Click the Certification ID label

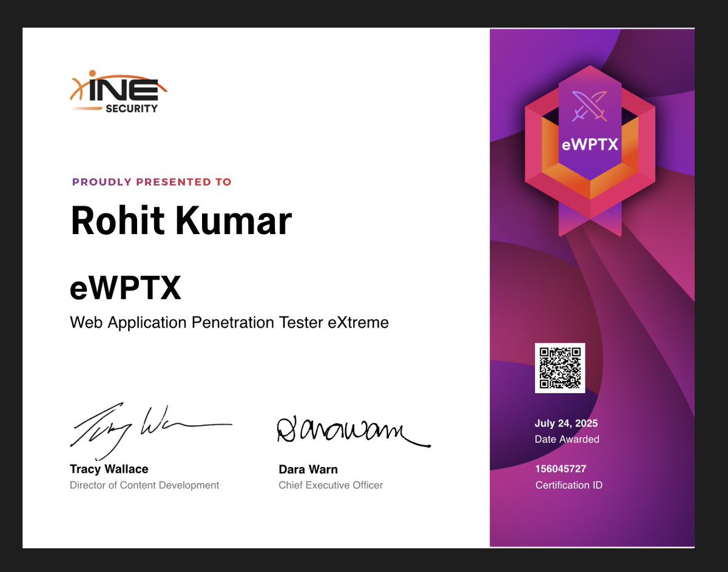[569, 485]
